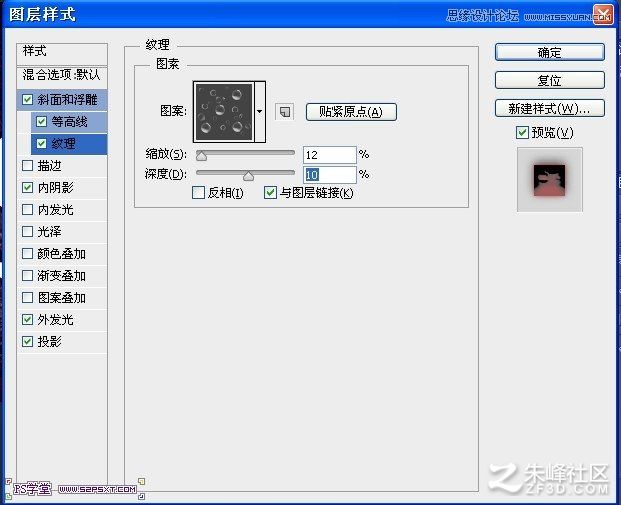The height and width of the screenshot is (505, 621).
Task: Open the 颜色叠加 settings entry
Action: point(61,253)
